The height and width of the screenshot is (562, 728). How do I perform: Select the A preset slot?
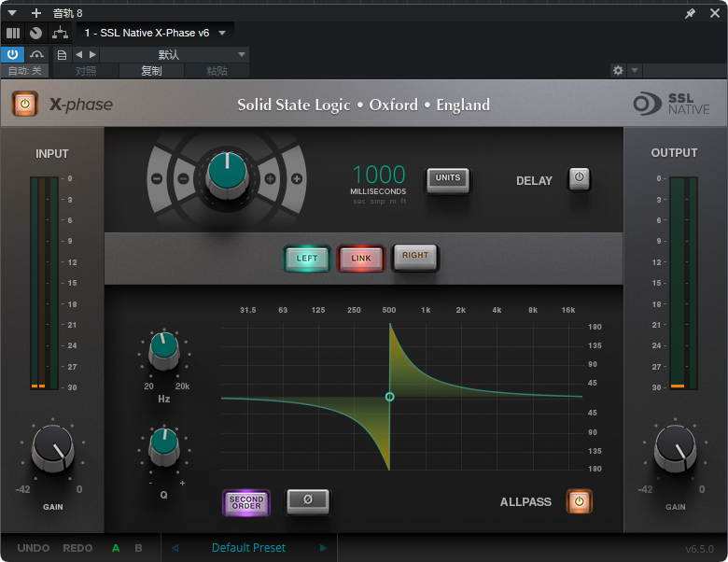116,548
